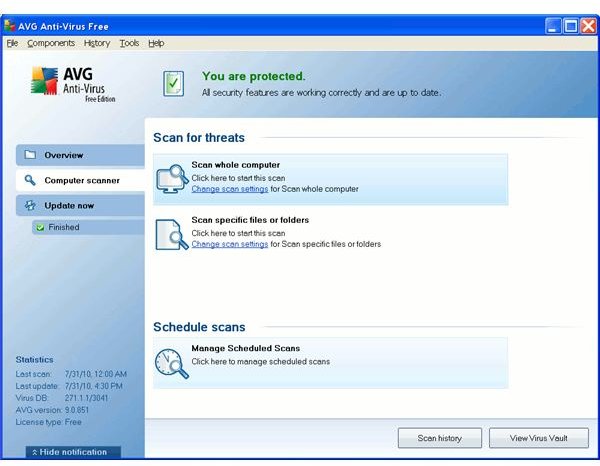Click the Scan for threats heading
Screen dimensions: 600x466
(199, 137)
